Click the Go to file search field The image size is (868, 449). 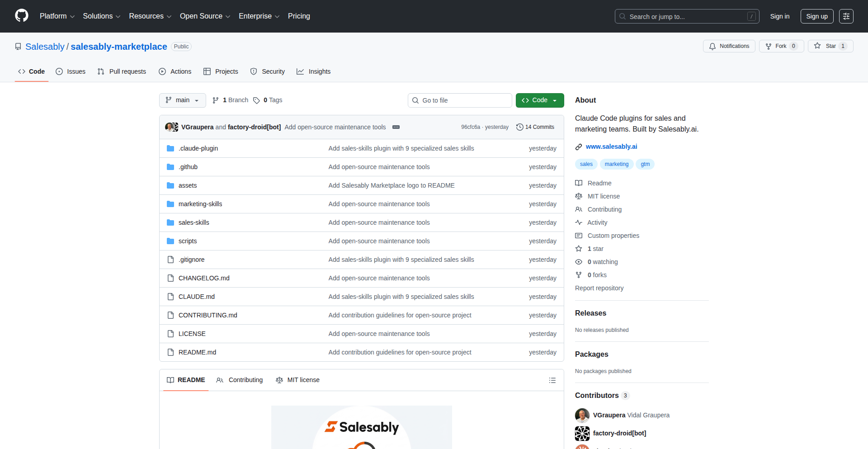[460, 100]
